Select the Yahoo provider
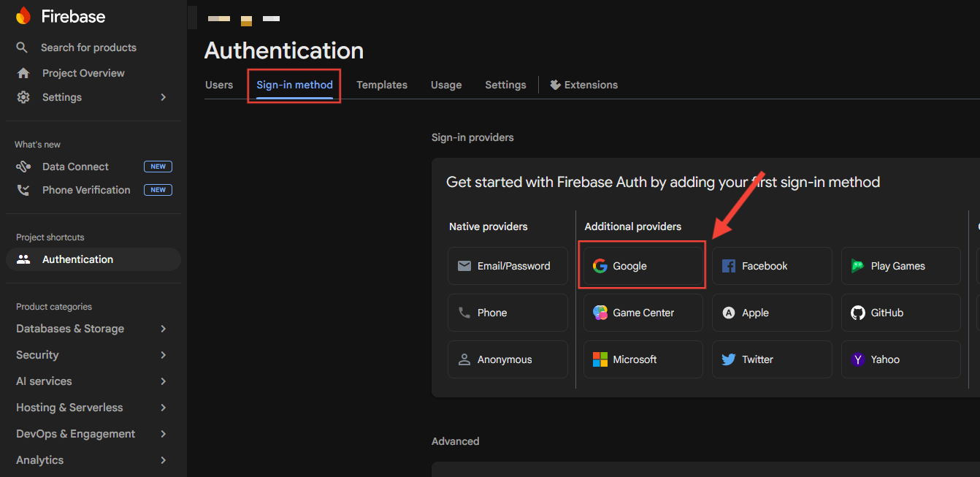The height and width of the screenshot is (477, 980). click(x=901, y=359)
